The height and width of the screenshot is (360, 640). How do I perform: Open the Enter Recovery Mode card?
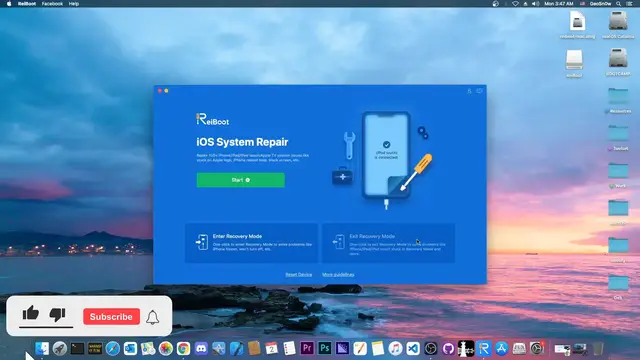tap(251, 243)
